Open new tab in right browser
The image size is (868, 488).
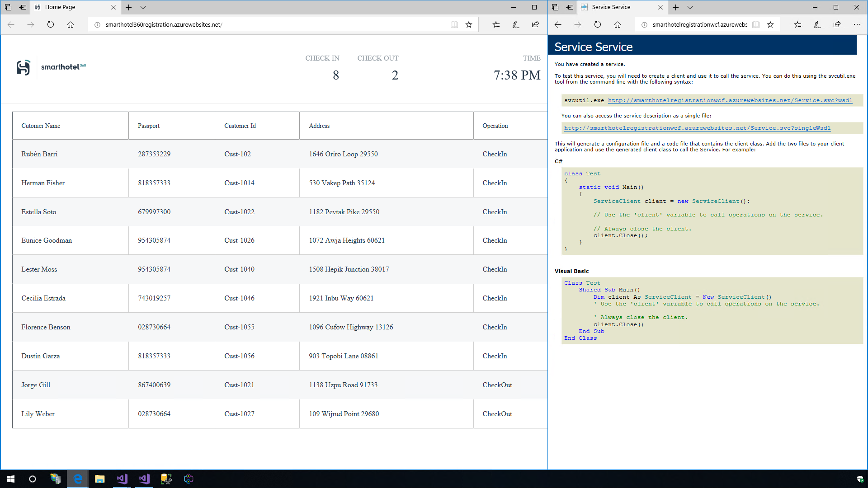click(675, 7)
